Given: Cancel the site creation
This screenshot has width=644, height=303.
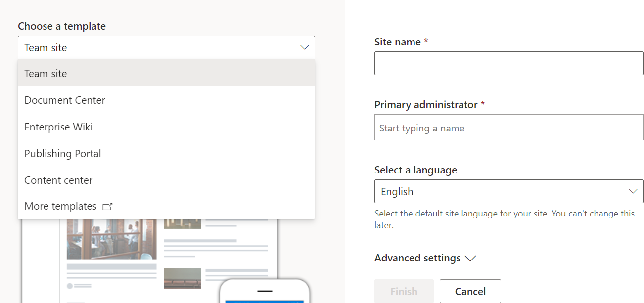Looking at the screenshot, I should click(470, 291).
